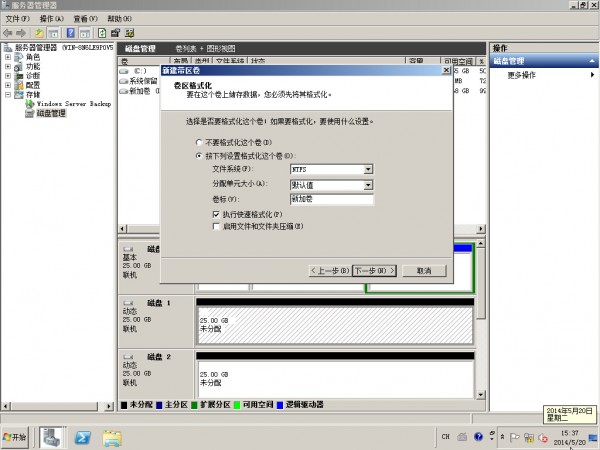Open the 查看 menu
The width and height of the screenshot is (600, 450).
pos(85,19)
